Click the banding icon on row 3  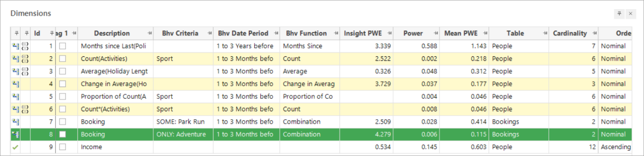click(x=25, y=71)
